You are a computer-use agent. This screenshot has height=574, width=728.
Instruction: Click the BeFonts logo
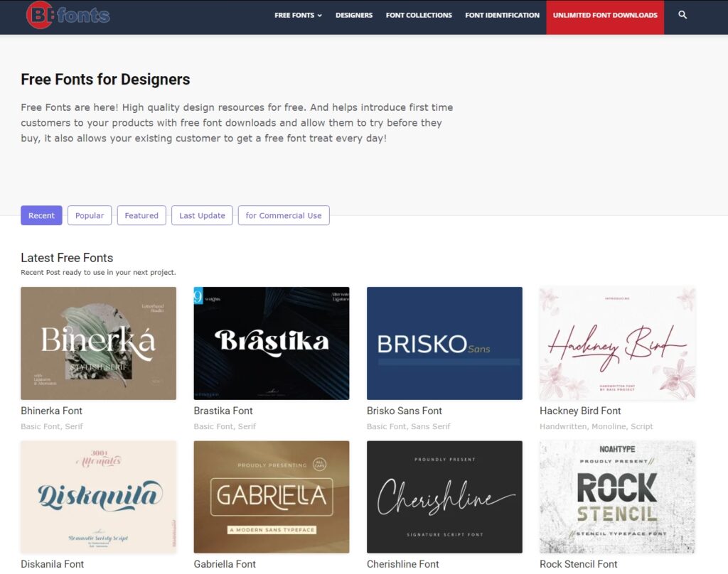(68, 15)
